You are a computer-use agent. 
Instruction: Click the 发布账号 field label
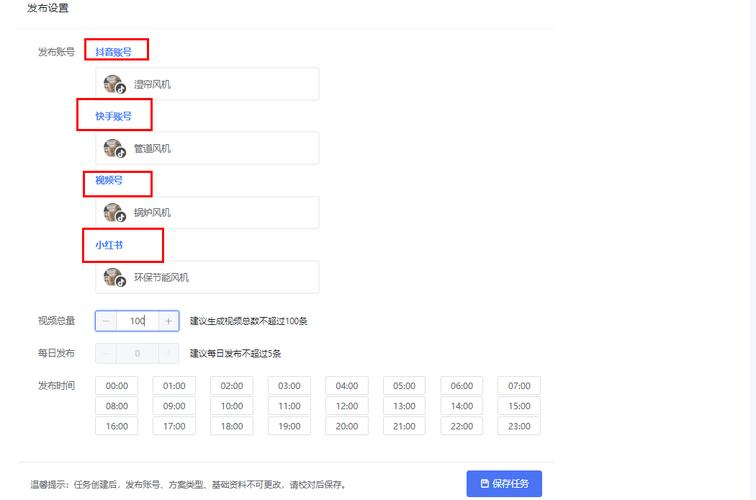click(x=56, y=52)
